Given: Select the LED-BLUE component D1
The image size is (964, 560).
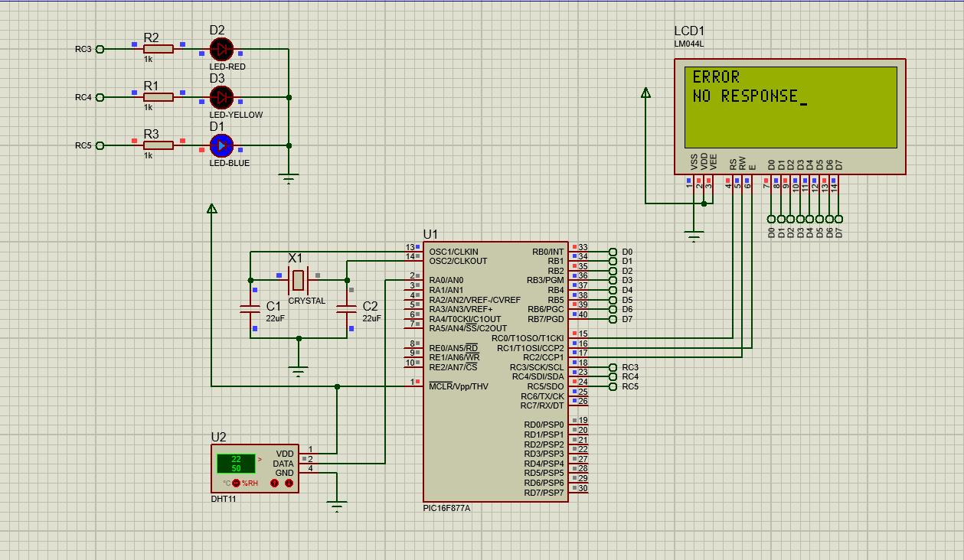Looking at the screenshot, I should pyautogui.click(x=221, y=145).
